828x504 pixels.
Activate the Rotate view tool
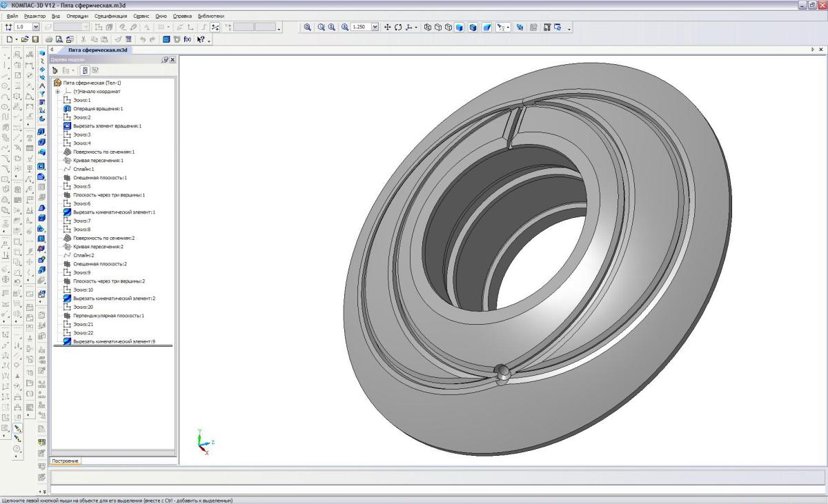pyautogui.click(x=397, y=28)
